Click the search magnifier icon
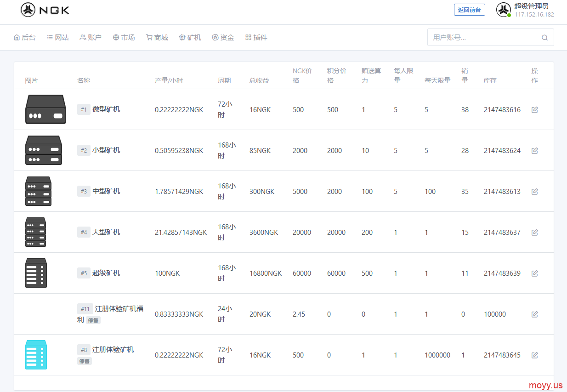Screen dimensions: 567x392 click(544, 38)
